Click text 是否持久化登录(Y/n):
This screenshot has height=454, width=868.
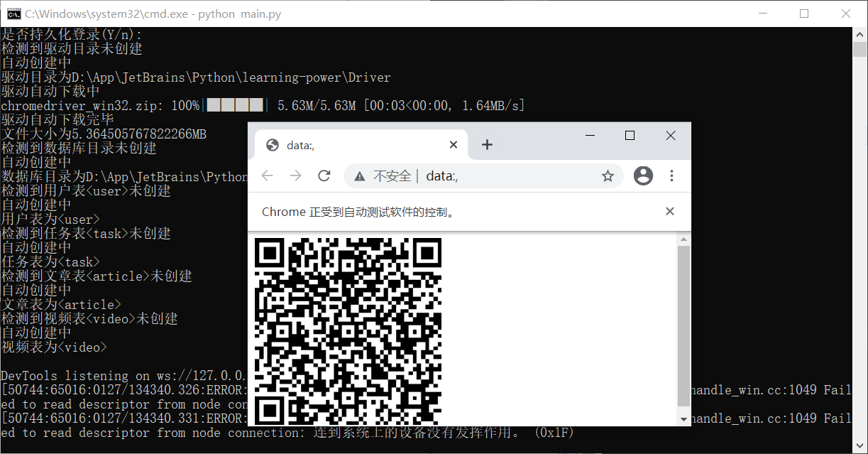72,34
